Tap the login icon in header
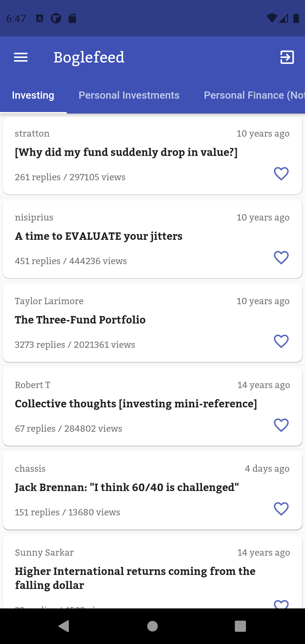 tap(287, 57)
